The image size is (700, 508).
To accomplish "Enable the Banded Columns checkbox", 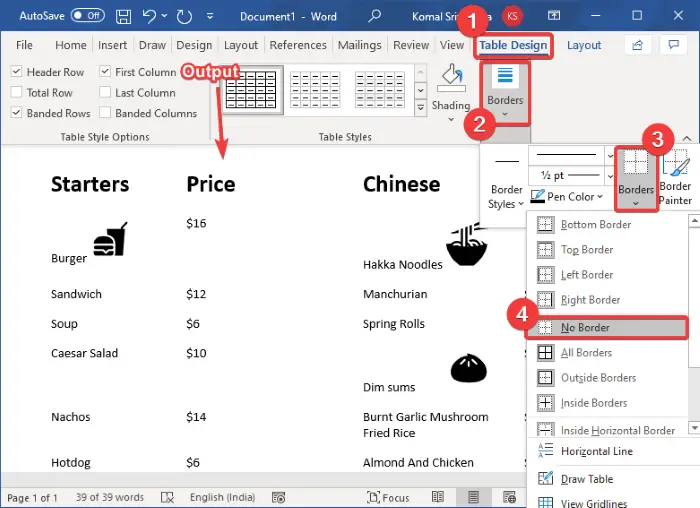I will point(105,112).
